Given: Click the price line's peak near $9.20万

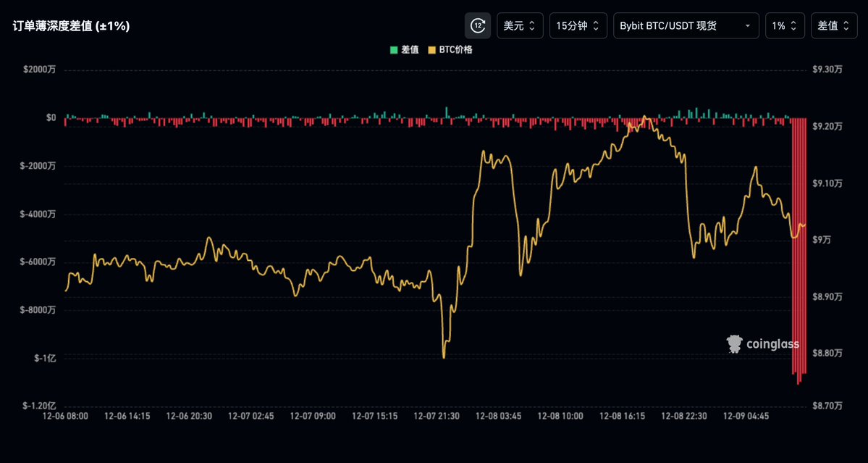Looking at the screenshot, I should point(645,117).
